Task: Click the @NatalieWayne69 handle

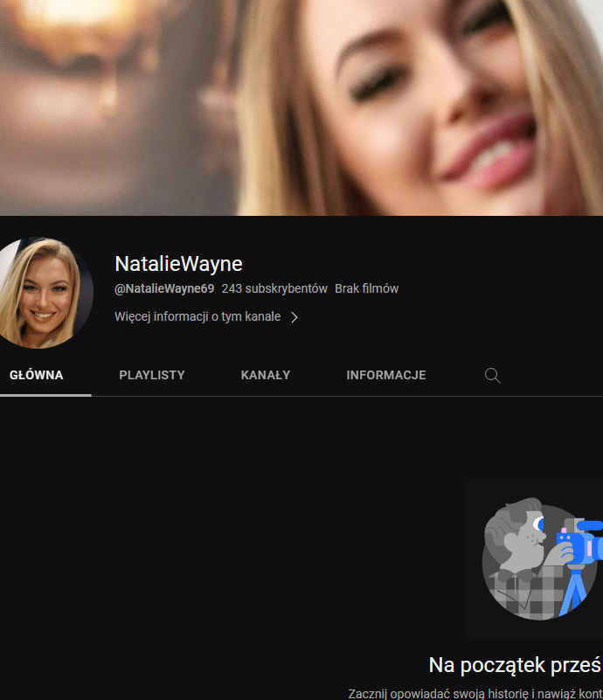Action: tap(164, 289)
